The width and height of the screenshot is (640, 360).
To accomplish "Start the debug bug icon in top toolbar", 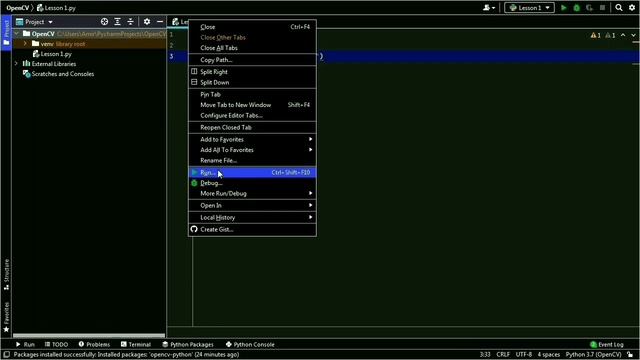I will click(x=576, y=8).
